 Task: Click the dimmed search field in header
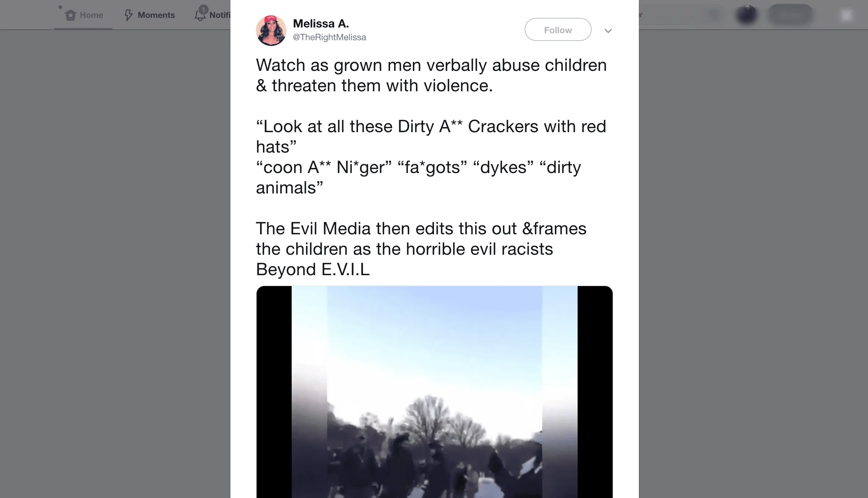[680, 15]
